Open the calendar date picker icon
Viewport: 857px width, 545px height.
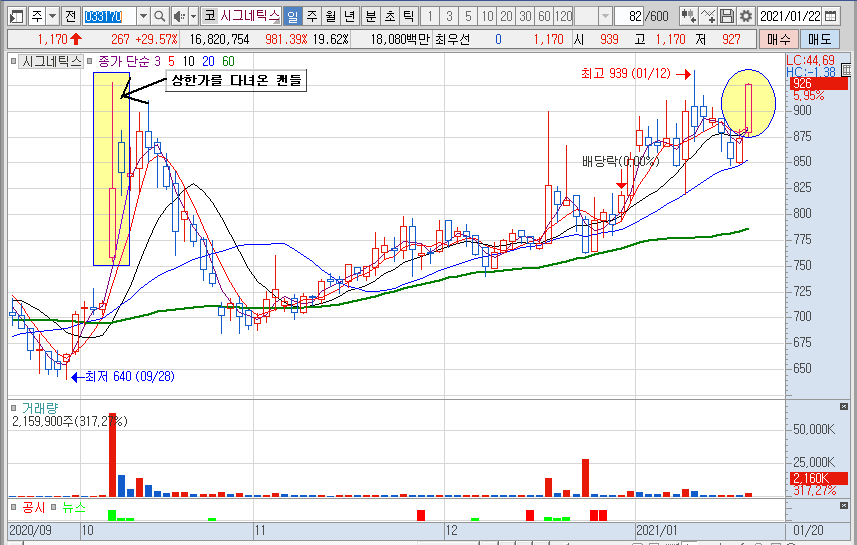(x=844, y=17)
